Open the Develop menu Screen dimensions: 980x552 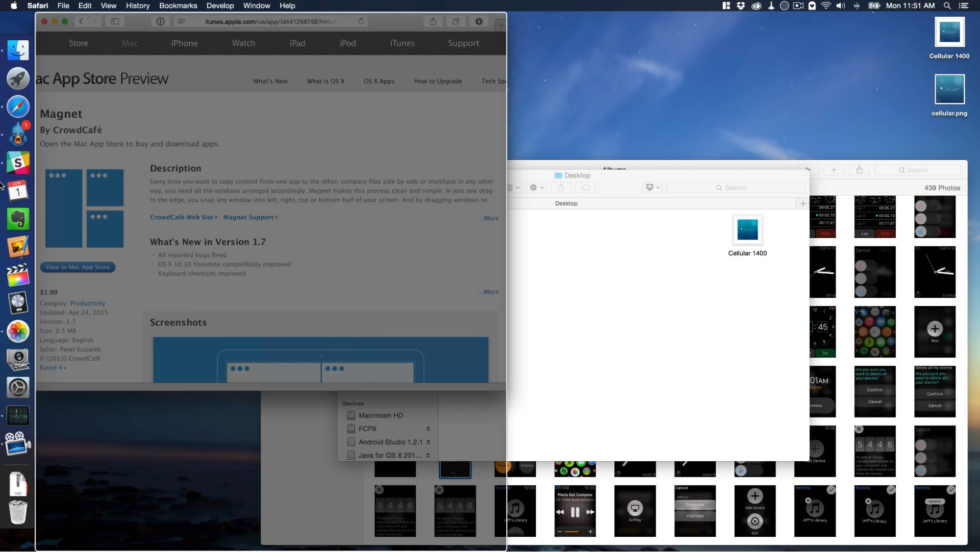pos(220,6)
